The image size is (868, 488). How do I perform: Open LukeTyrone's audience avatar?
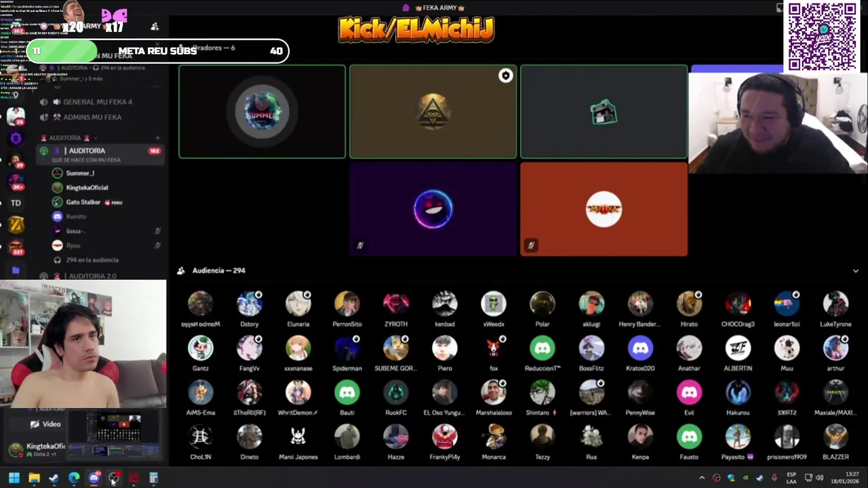[835, 304]
